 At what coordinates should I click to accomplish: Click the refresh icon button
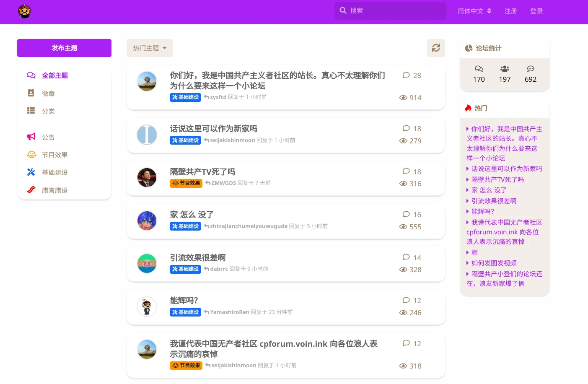click(x=436, y=48)
